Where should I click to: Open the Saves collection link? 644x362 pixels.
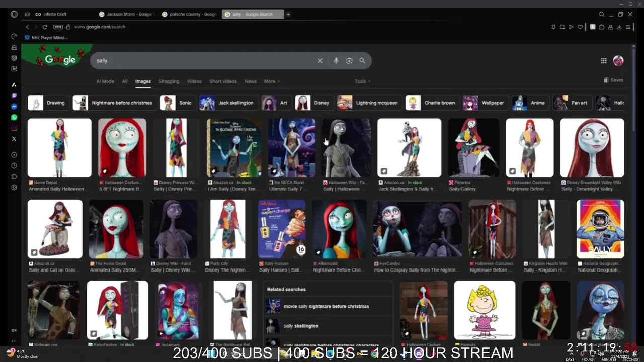pyautogui.click(x=613, y=80)
